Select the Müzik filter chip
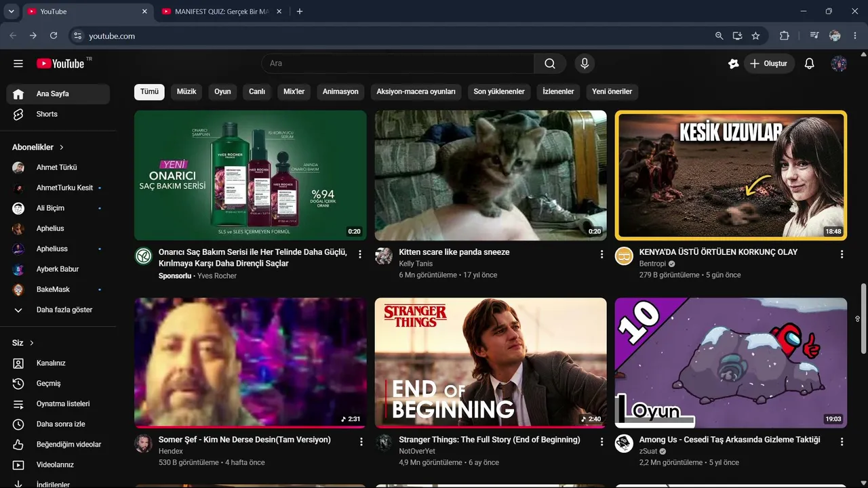868x488 pixels. coord(186,91)
